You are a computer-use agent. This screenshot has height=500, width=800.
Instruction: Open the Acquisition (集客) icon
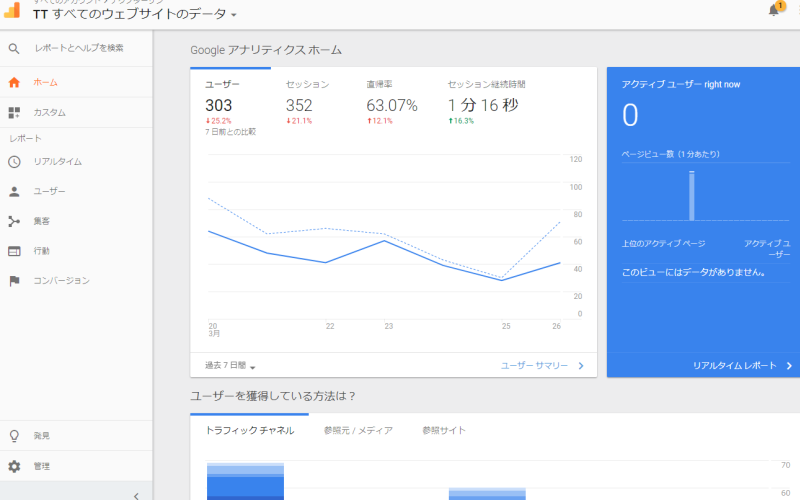(x=14, y=221)
